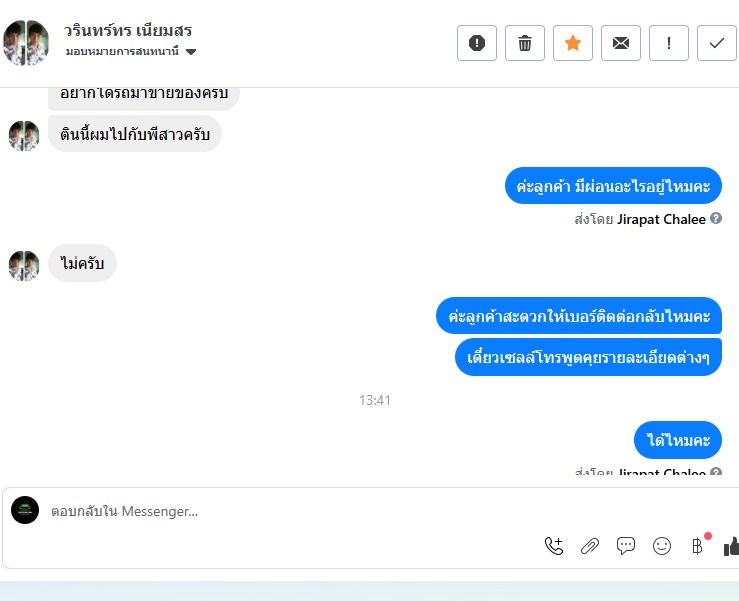739x601 pixels.
Task: Click the baht payment request icon
Action: [x=698, y=546]
